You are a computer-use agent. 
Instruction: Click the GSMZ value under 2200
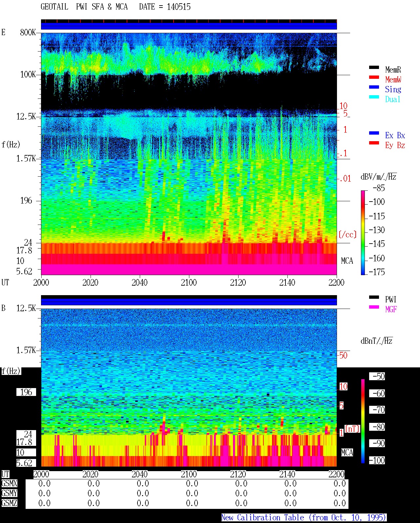pos(340,503)
